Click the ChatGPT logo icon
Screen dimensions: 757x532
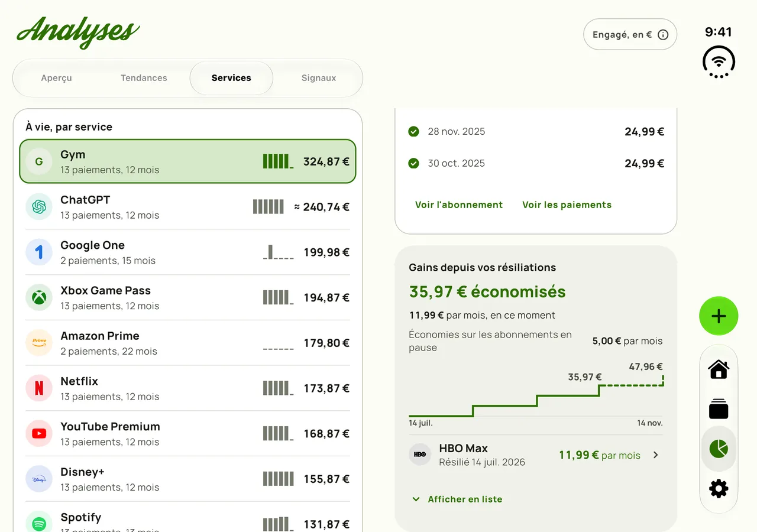(39, 207)
